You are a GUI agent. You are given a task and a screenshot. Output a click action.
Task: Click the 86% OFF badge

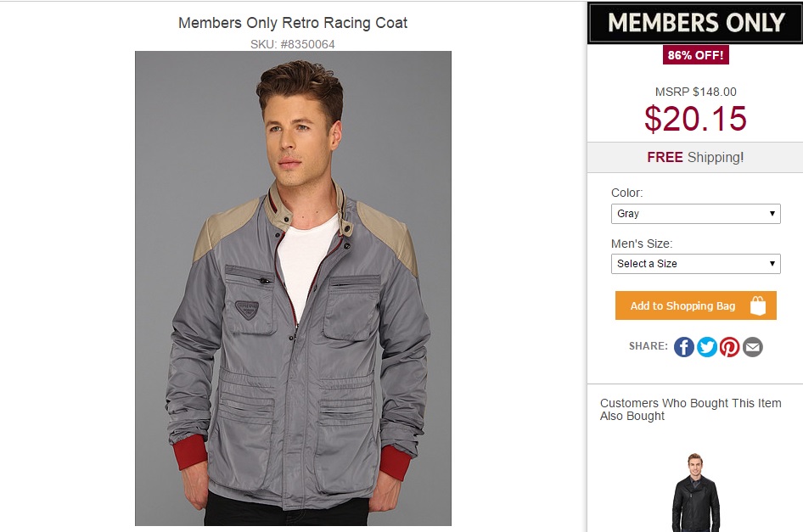point(696,55)
